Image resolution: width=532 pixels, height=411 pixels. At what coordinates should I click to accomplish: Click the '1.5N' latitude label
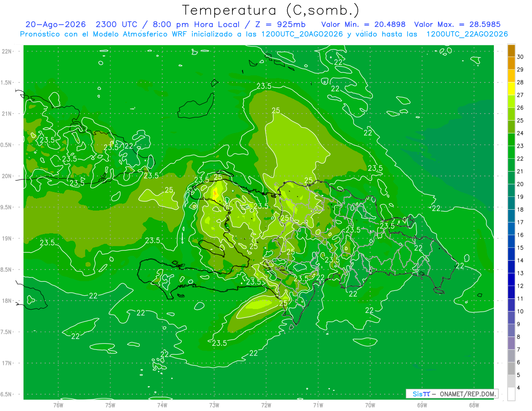[x=7, y=82]
